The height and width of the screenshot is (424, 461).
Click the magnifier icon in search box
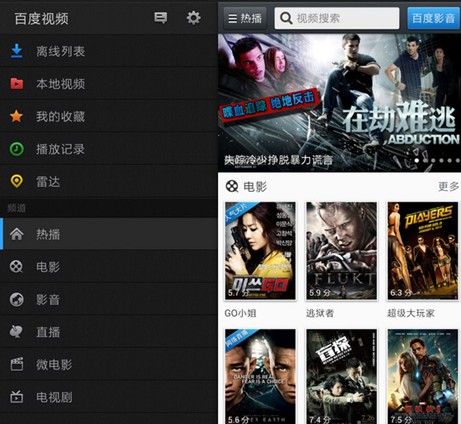(286, 18)
